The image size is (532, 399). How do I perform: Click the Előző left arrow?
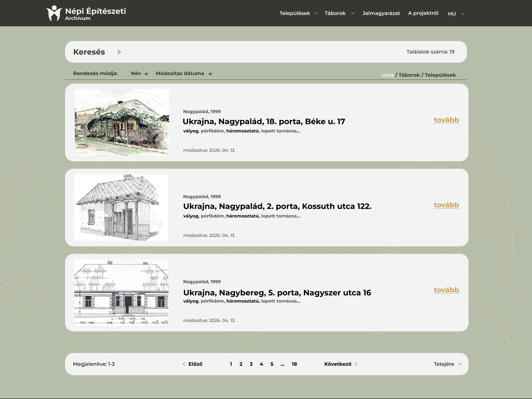184,364
